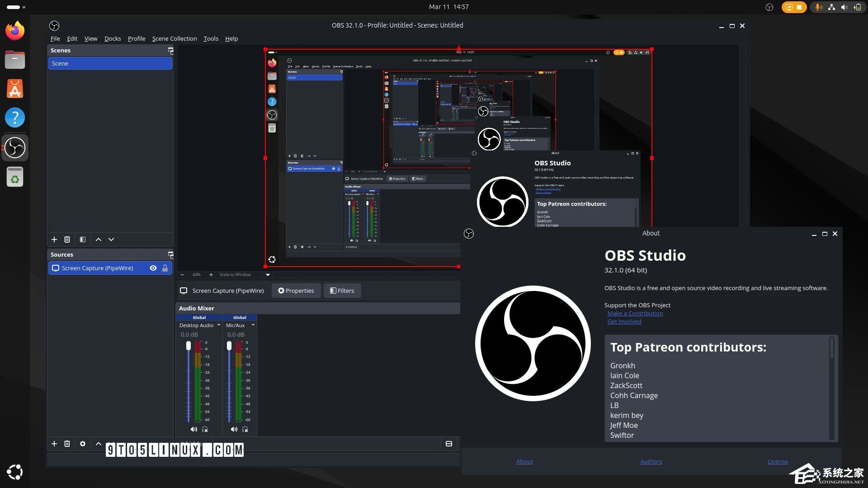The width and height of the screenshot is (868, 488).
Task: Open App Center from the dock
Action: (x=15, y=89)
